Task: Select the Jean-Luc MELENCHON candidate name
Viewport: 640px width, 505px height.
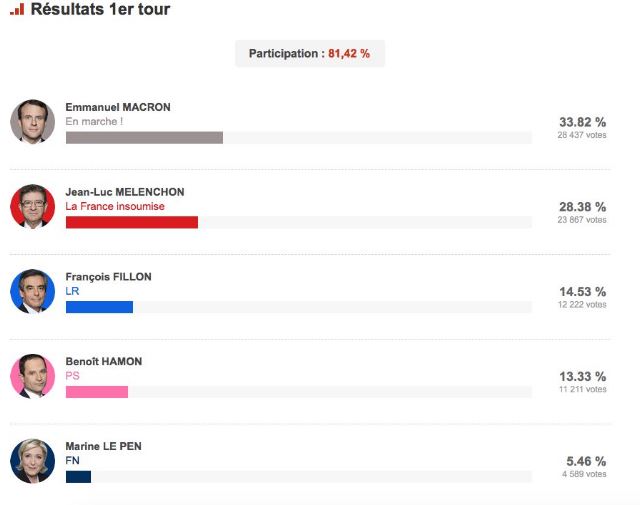Action: point(125,191)
